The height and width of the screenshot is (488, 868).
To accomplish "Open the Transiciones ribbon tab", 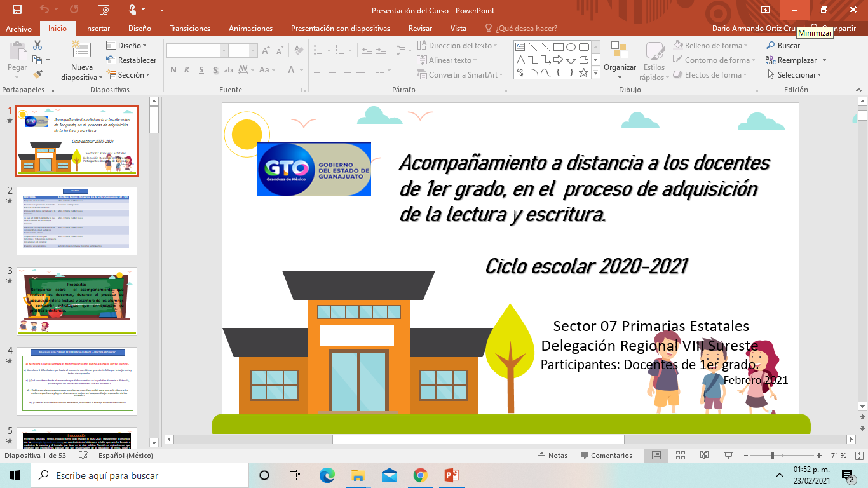I will [190, 29].
